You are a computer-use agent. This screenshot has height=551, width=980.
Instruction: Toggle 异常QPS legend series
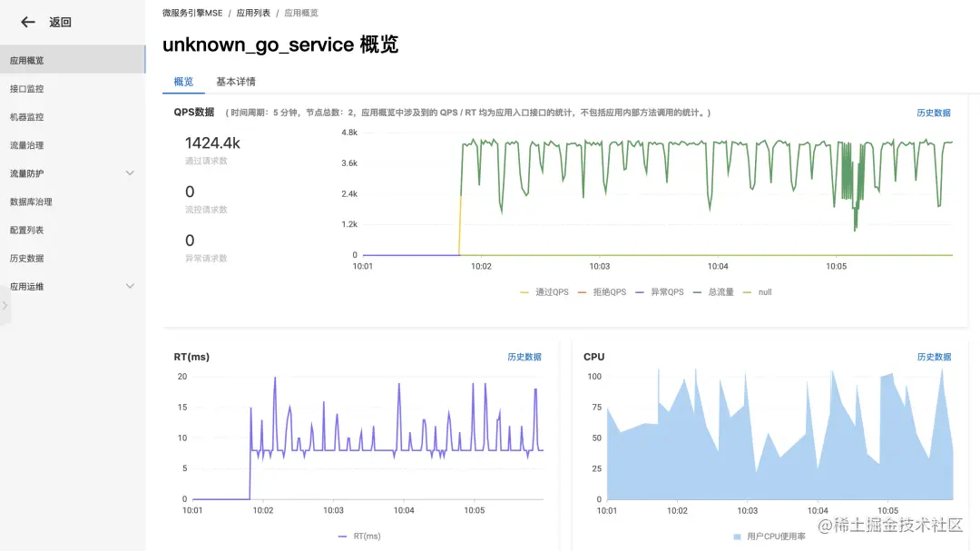click(660, 292)
